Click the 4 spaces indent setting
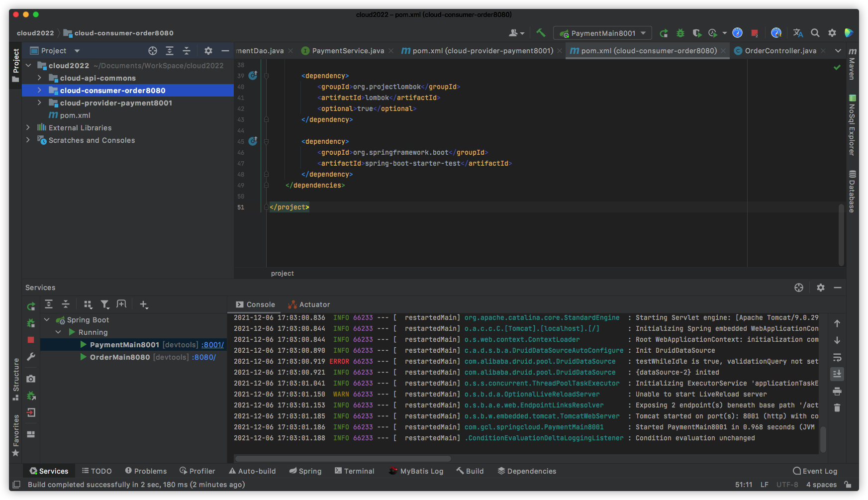The height and width of the screenshot is (500, 868). tap(821, 485)
